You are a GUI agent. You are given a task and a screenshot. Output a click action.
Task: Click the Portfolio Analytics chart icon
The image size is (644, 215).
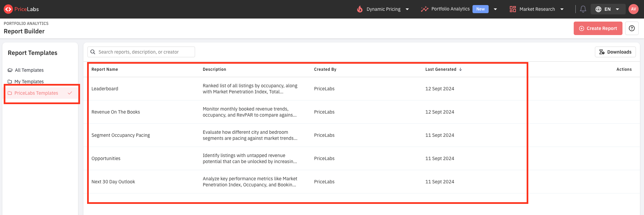click(425, 9)
